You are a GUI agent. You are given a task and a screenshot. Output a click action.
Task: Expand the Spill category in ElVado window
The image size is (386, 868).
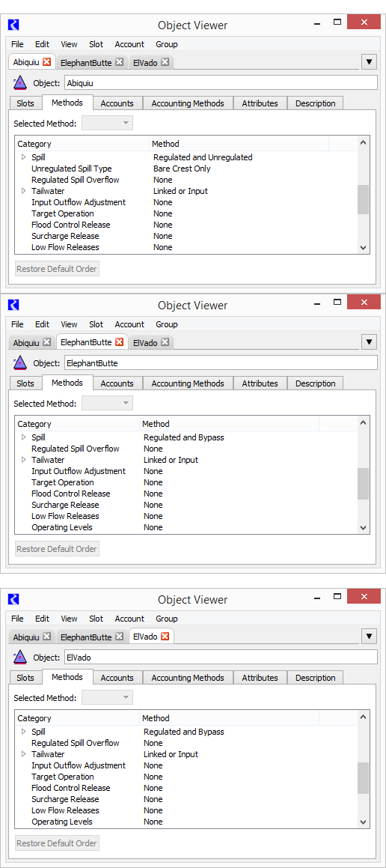[x=24, y=732]
